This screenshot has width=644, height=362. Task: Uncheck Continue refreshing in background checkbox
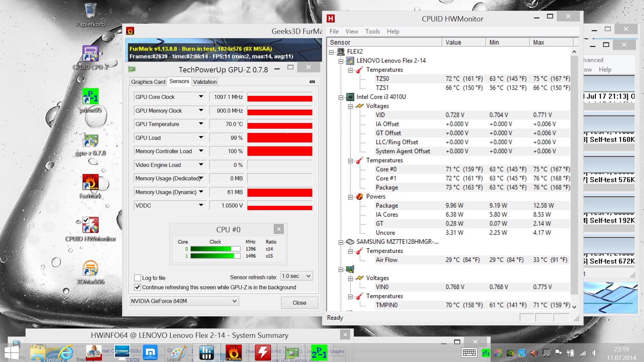pos(138,287)
